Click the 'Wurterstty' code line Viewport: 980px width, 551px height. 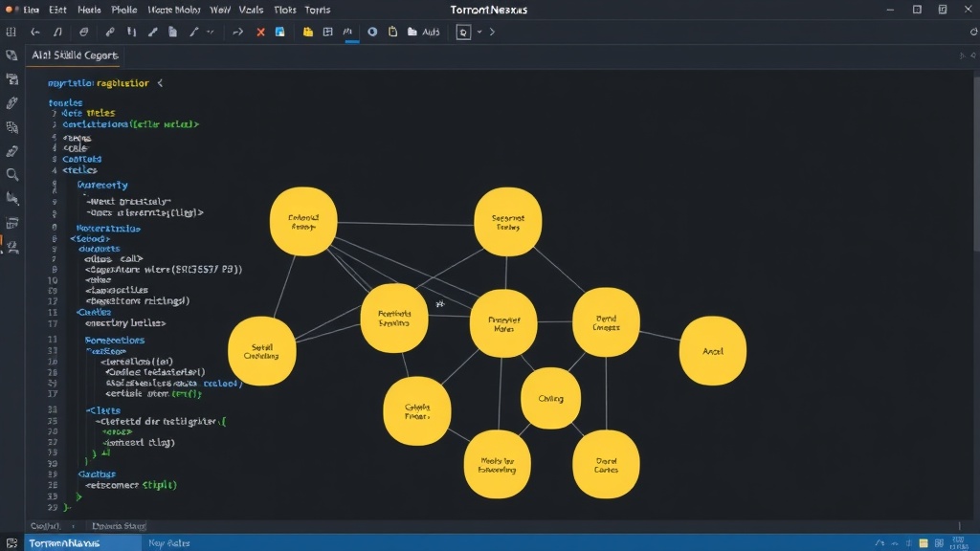coord(102,185)
